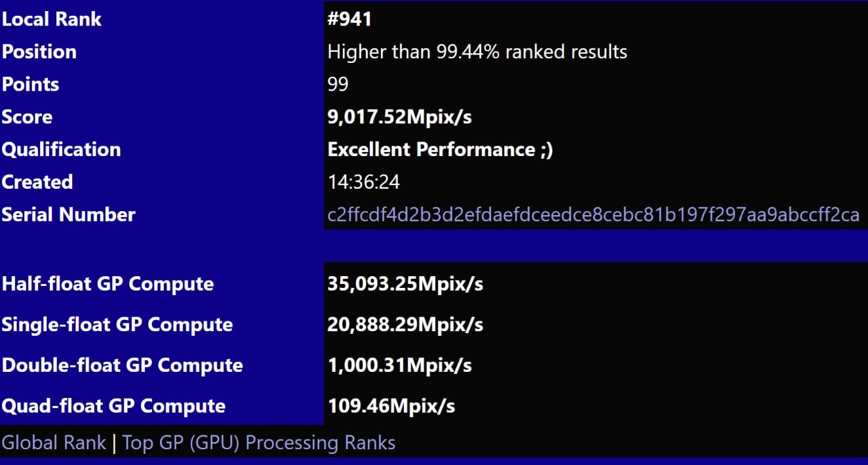Click the #941 local rank value
Screen dimensions: 868x465
click(349, 19)
